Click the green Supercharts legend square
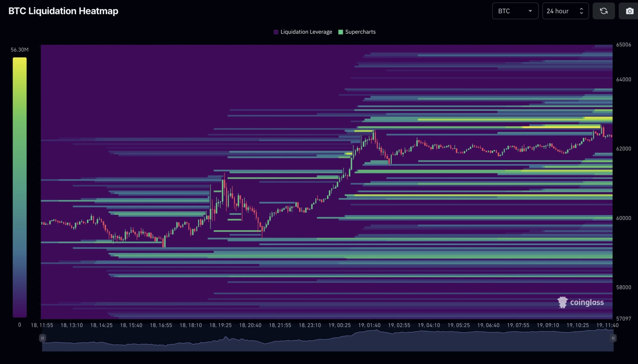Screen dimensions: 638x364 (340, 32)
